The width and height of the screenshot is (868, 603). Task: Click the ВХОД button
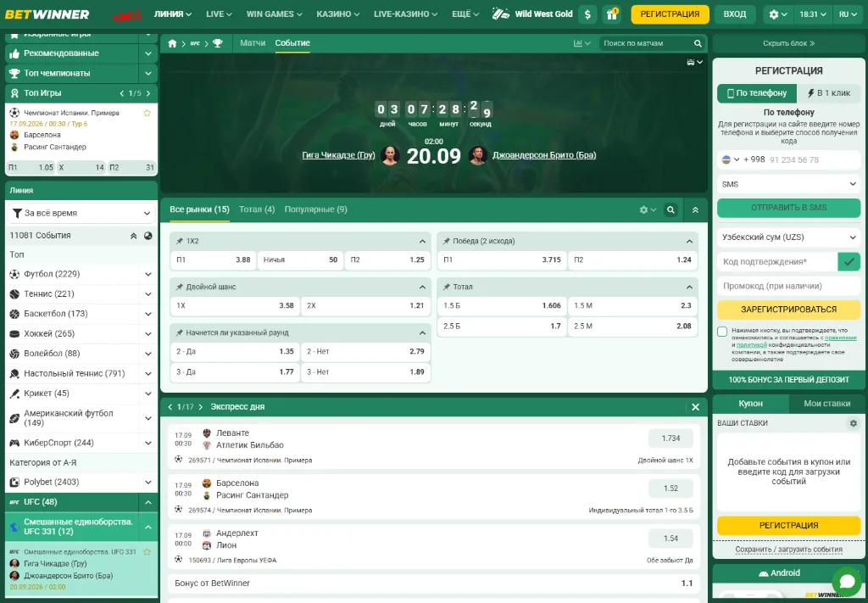point(735,14)
